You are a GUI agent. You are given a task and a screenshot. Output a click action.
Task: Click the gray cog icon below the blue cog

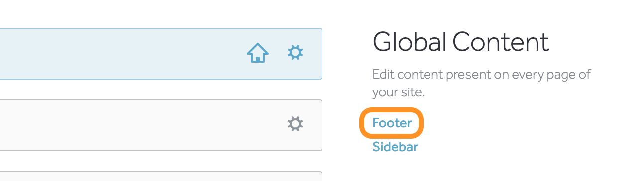click(295, 124)
